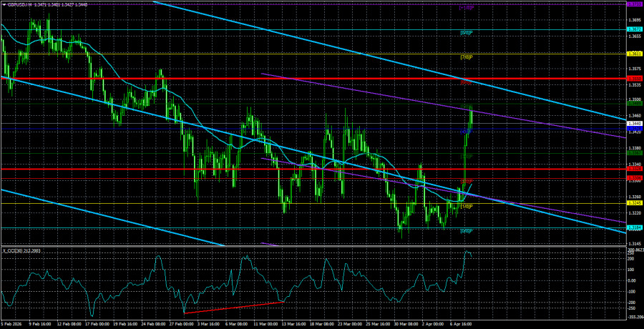644x329 pixels.
Task: Click the chart menu triangle beside GBPUSD
Action: tap(4, 4)
